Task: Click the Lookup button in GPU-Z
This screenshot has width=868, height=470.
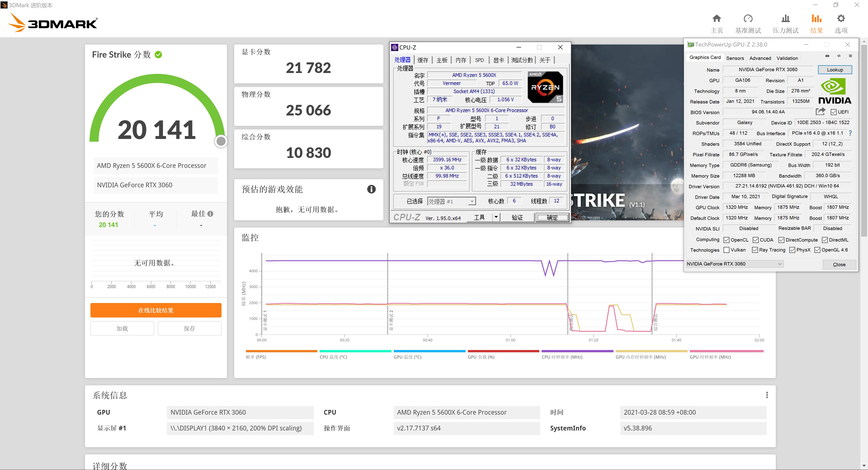Action: (835, 69)
